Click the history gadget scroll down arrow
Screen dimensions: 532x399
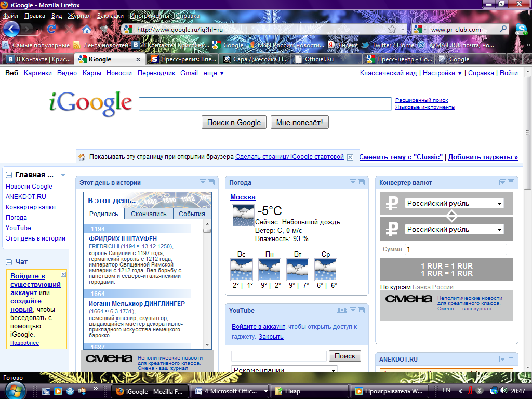pos(207,345)
